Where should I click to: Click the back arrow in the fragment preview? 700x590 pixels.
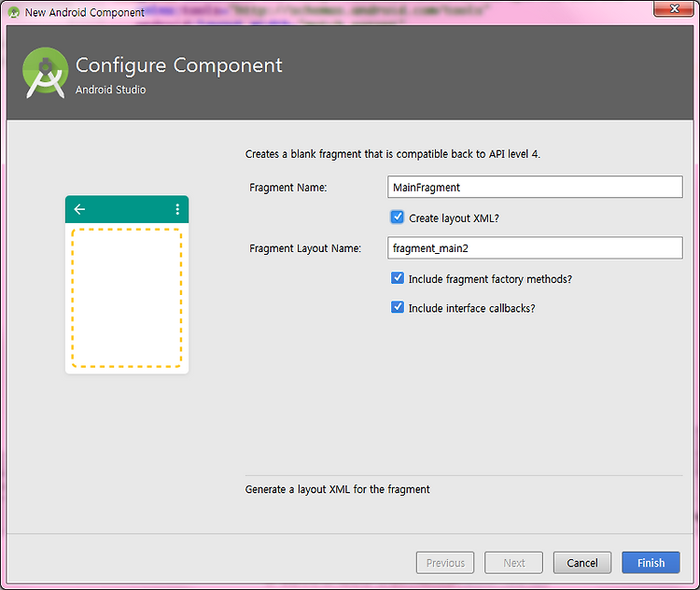79,209
